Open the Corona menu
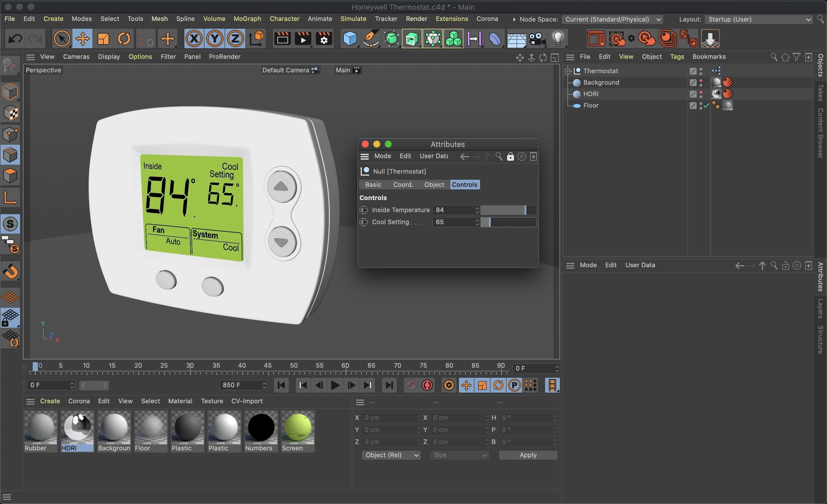The height and width of the screenshot is (504, 827). (487, 19)
